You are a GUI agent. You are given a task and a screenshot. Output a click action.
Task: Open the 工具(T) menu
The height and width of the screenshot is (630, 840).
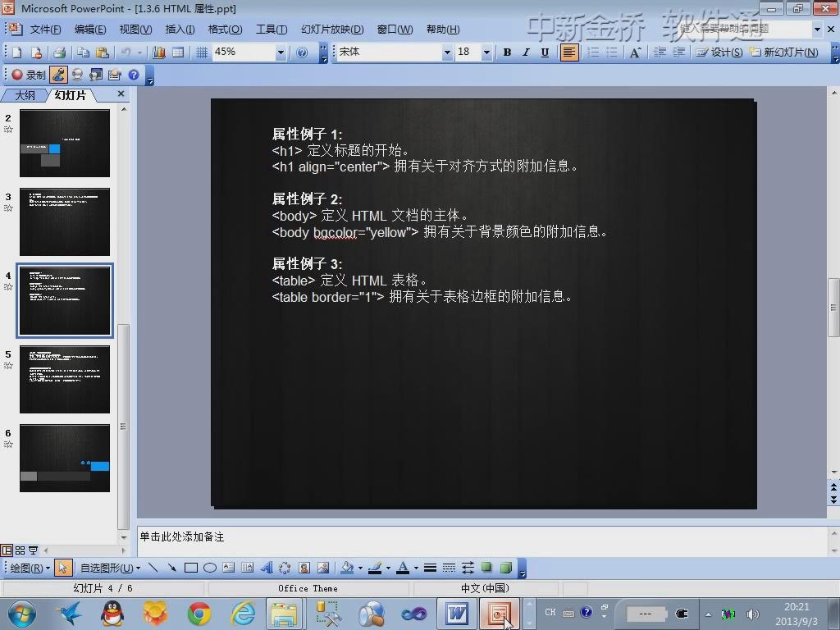[x=271, y=30]
